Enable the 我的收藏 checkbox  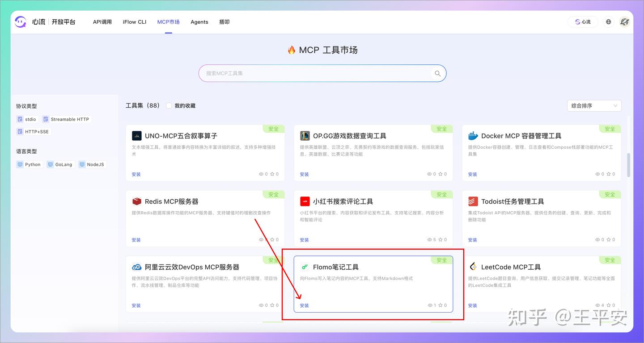point(169,105)
